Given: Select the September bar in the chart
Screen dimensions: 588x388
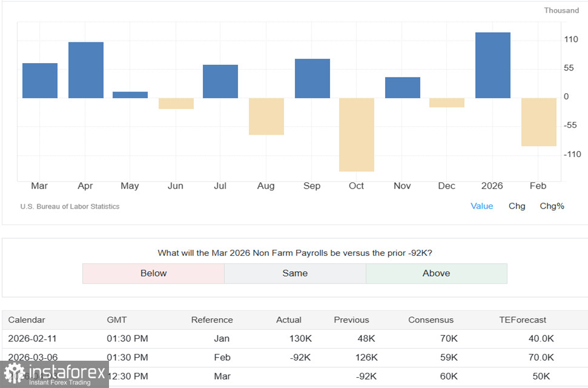Looking at the screenshot, I should 312,79.
